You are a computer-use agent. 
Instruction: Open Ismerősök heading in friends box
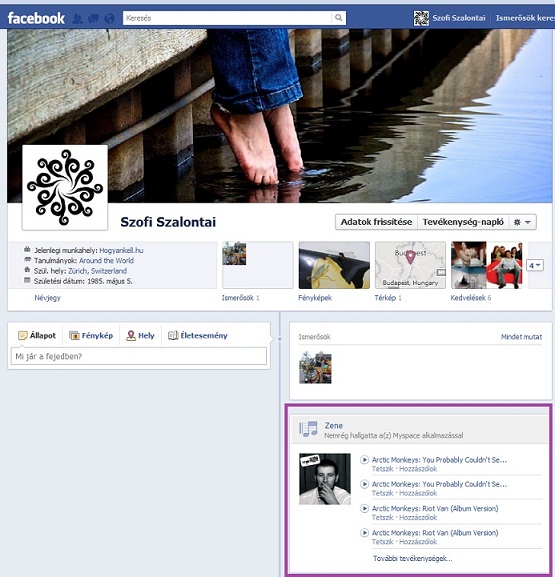pyautogui.click(x=314, y=337)
